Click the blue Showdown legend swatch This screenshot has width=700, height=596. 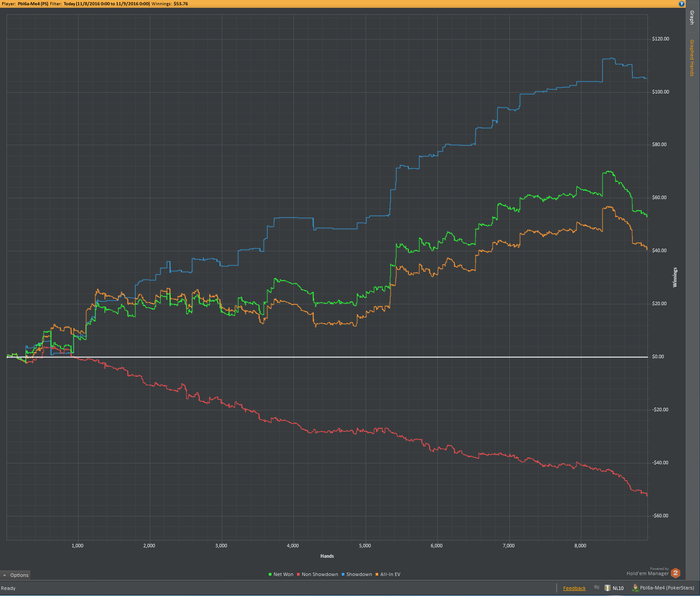point(343,575)
